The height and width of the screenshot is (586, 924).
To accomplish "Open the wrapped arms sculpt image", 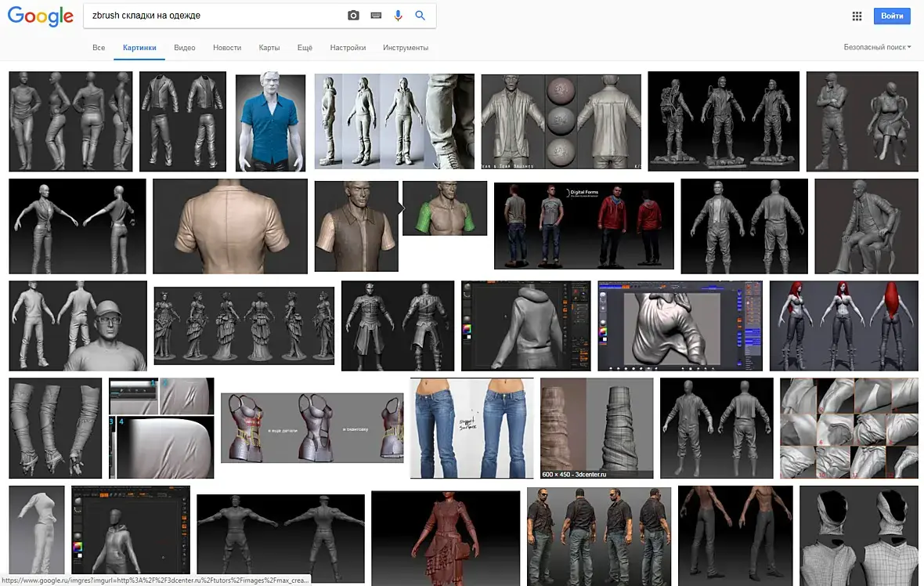I will 56,428.
